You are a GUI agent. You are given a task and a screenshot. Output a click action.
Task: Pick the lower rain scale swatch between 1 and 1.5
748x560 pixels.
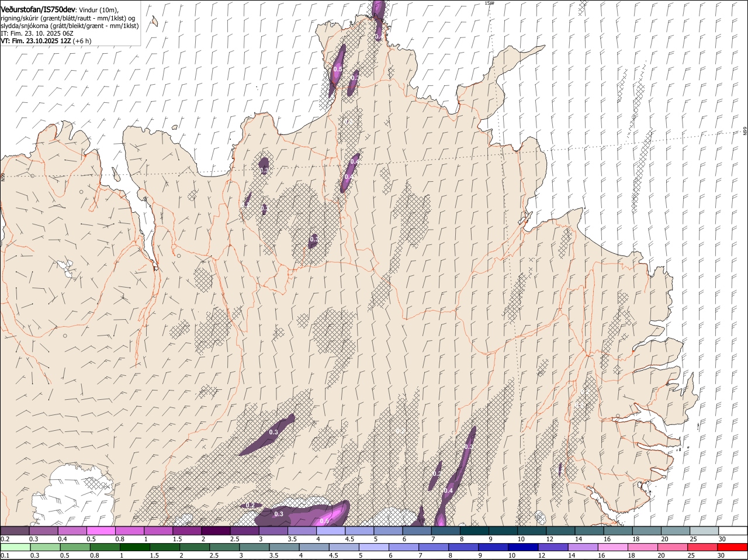(135, 547)
